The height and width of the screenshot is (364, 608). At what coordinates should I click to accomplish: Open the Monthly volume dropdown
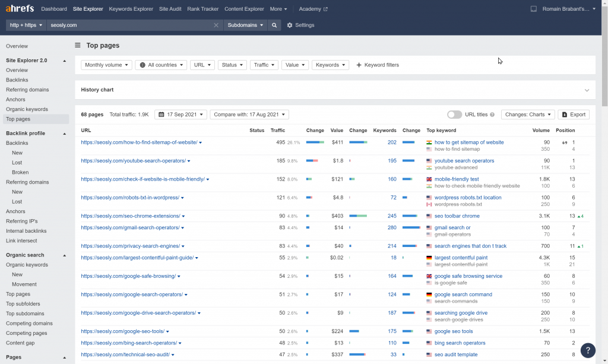[x=106, y=65]
